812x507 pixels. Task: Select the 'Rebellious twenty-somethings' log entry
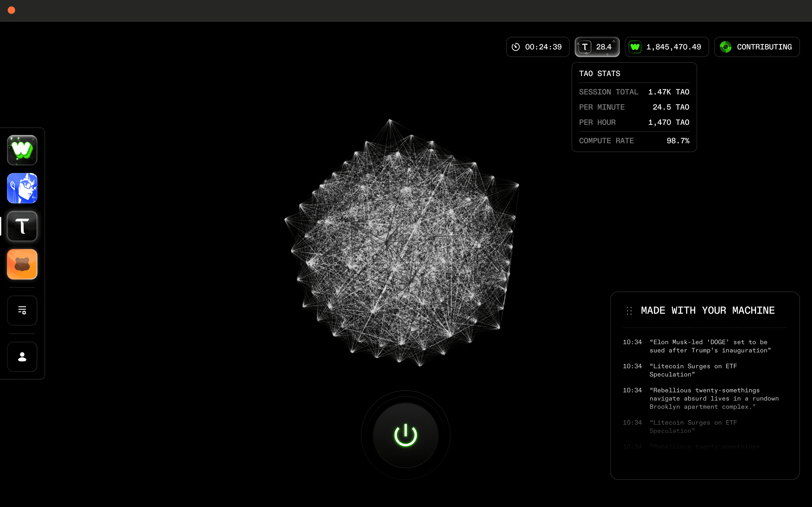tap(714, 398)
